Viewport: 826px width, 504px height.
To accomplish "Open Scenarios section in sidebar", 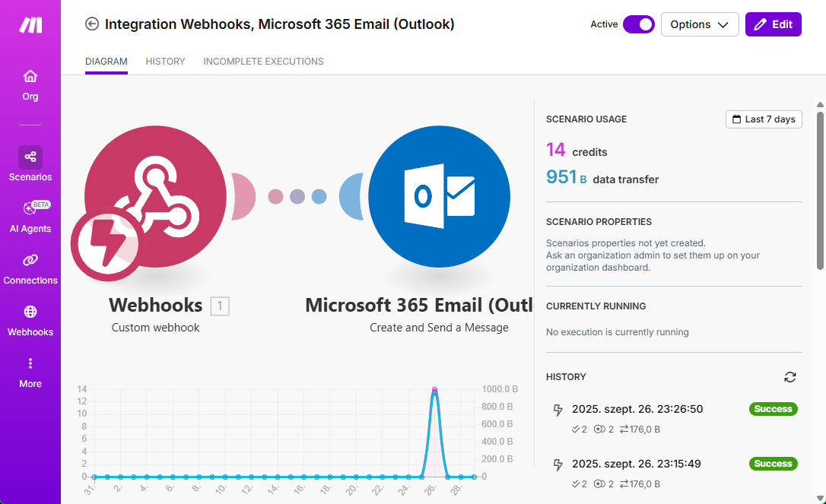I will tap(30, 164).
